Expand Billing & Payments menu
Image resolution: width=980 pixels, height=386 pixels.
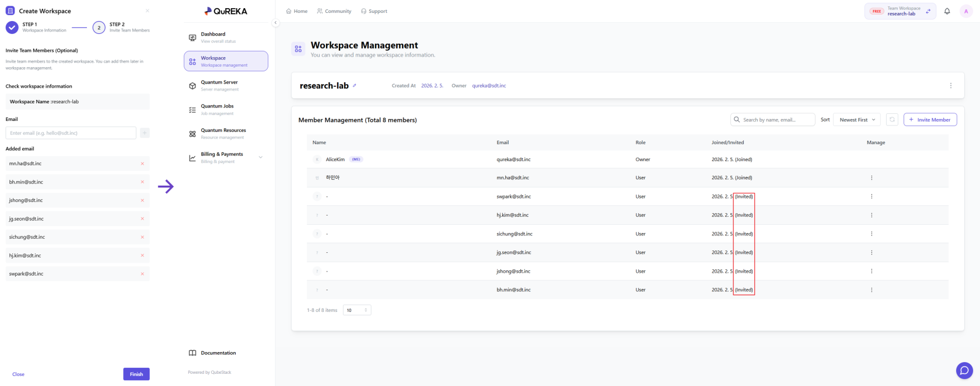pos(260,157)
